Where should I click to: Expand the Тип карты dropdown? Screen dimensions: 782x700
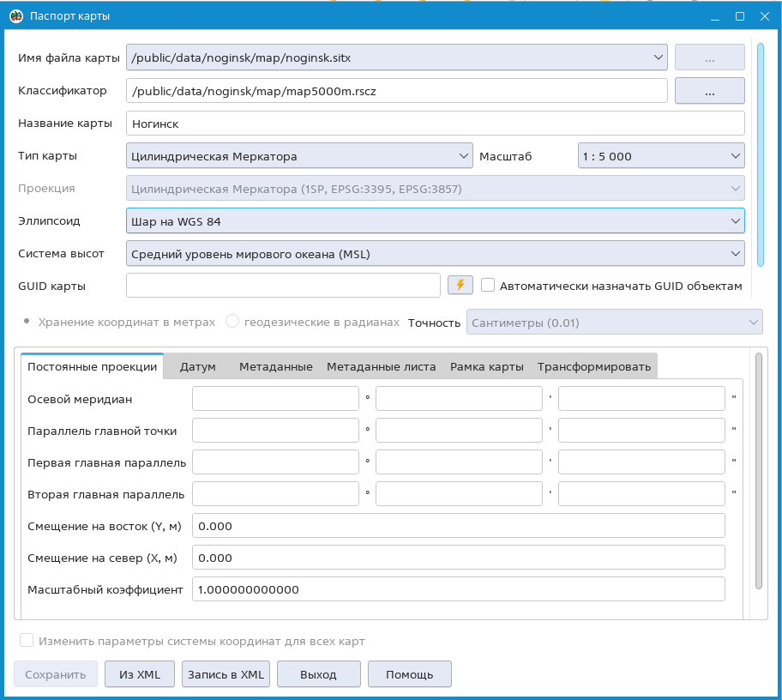point(298,156)
